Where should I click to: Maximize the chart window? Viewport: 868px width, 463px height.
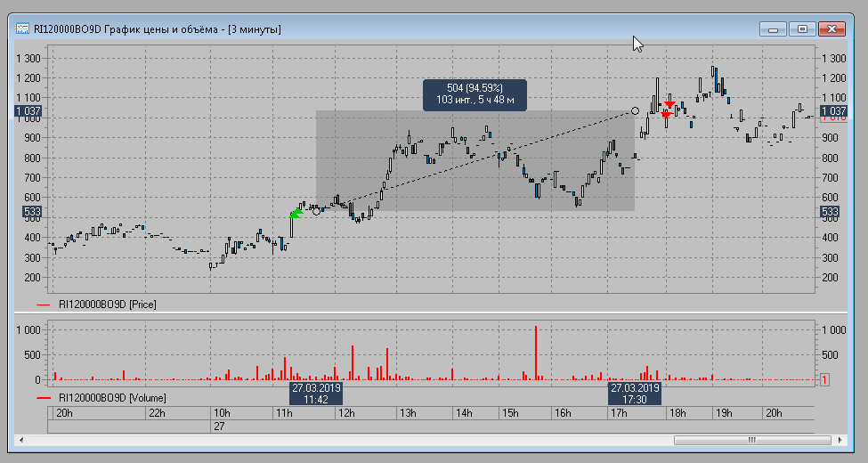802,29
